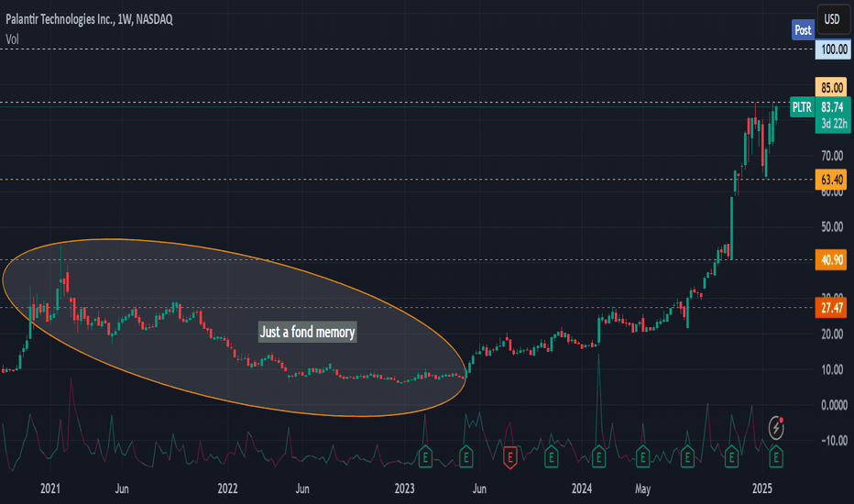The width and height of the screenshot is (854, 504).
Task: Click the 2024 time axis label
Action: [x=582, y=488]
